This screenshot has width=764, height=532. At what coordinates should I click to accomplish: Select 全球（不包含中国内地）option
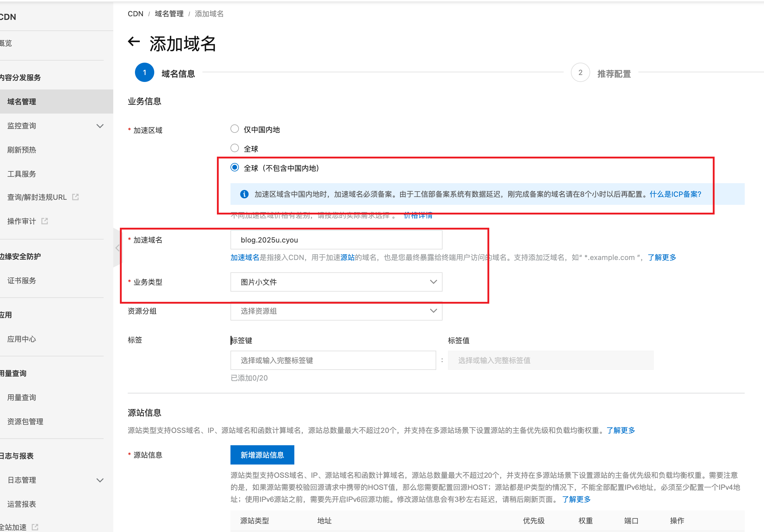point(235,167)
